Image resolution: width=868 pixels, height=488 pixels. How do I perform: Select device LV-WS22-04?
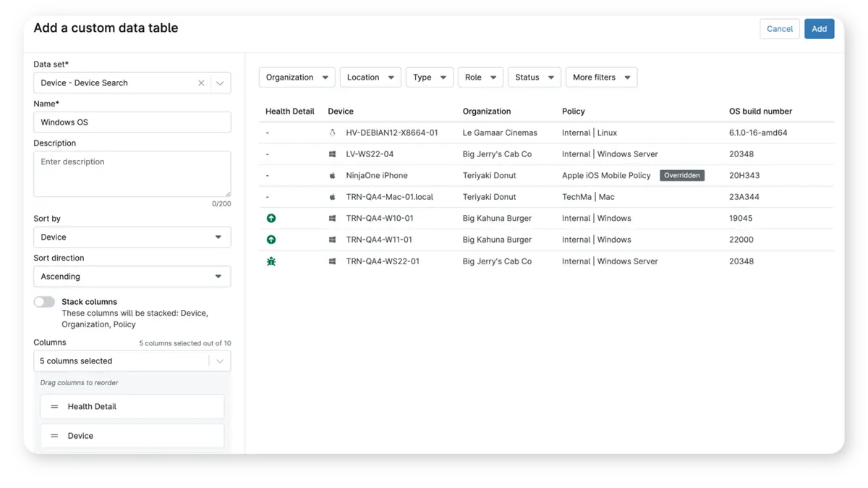(370, 154)
